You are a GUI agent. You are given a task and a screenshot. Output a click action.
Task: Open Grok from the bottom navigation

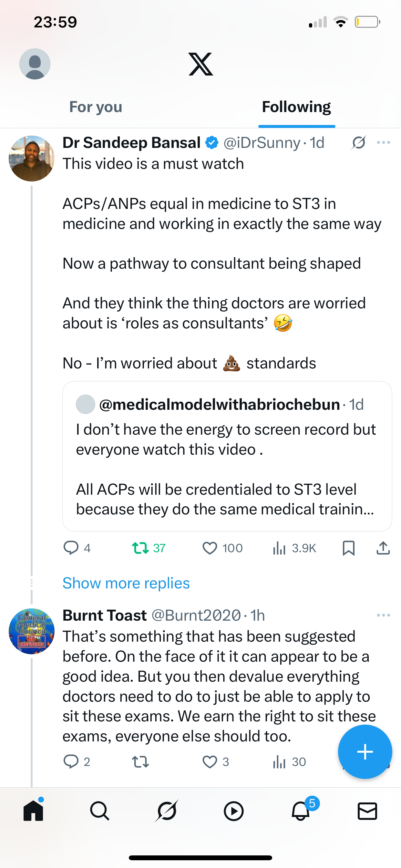pyautogui.click(x=167, y=811)
